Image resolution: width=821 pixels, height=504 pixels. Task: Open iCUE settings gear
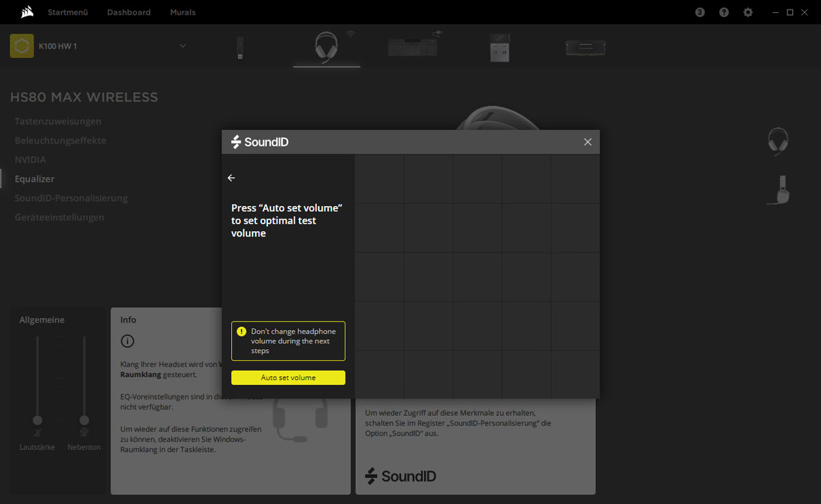point(748,12)
